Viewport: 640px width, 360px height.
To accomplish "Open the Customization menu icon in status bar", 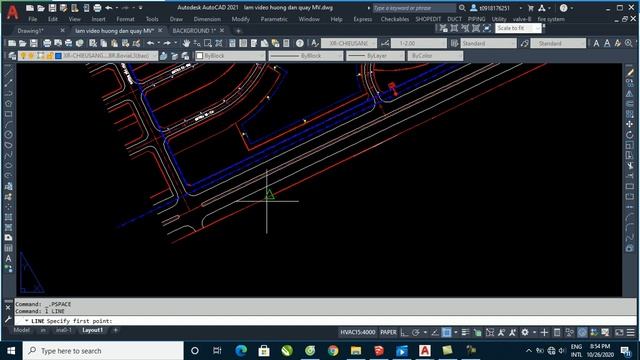I will pos(631,333).
